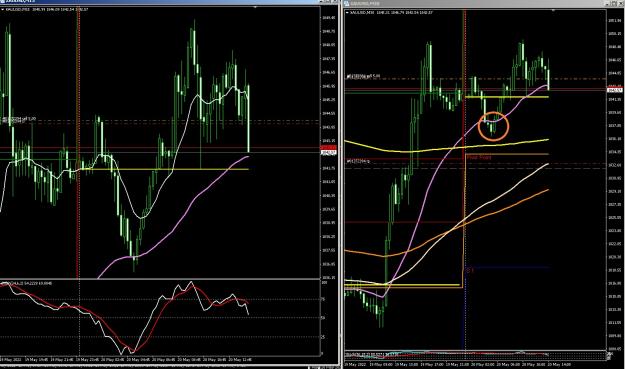Click the XAUUSD M30 chart window icon

click(347, 4)
